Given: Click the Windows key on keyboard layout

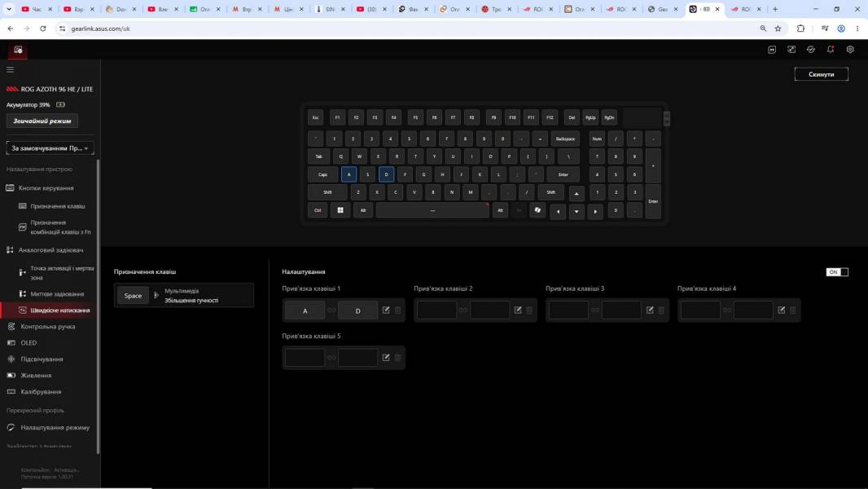Looking at the screenshot, I should [340, 210].
